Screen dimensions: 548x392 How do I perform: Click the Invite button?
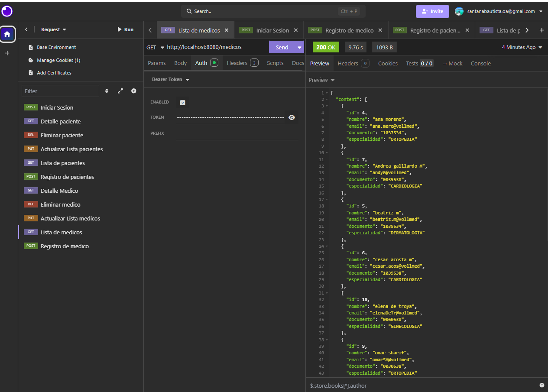[x=432, y=11]
